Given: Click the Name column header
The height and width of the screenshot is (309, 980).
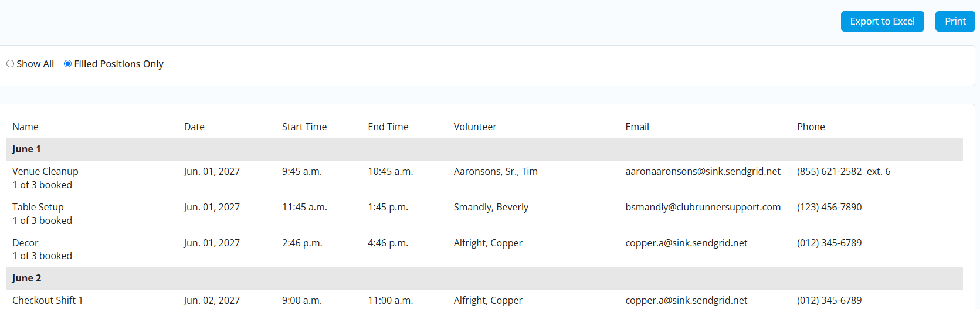Looking at the screenshot, I should point(25,127).
